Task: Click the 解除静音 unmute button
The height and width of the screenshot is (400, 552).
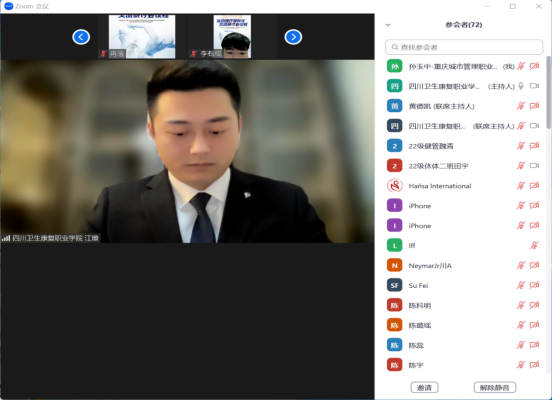Action: click(495, 388)
